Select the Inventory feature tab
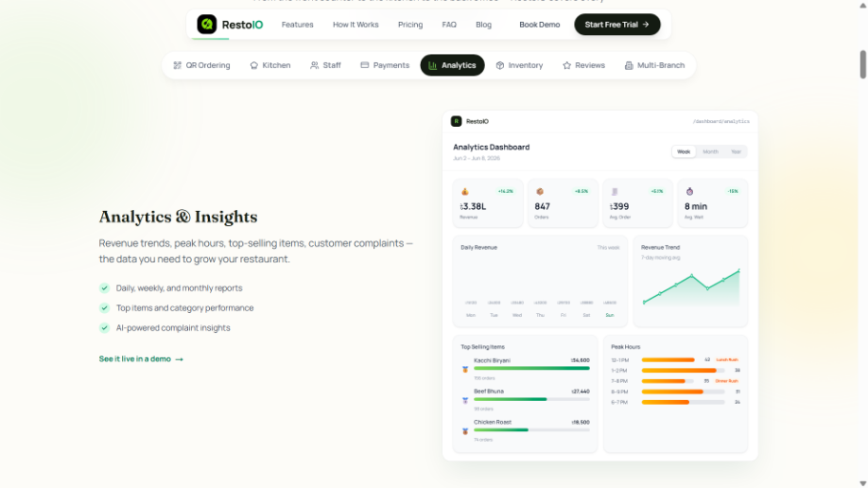The image size is (868, 488). tap(519, 65)
